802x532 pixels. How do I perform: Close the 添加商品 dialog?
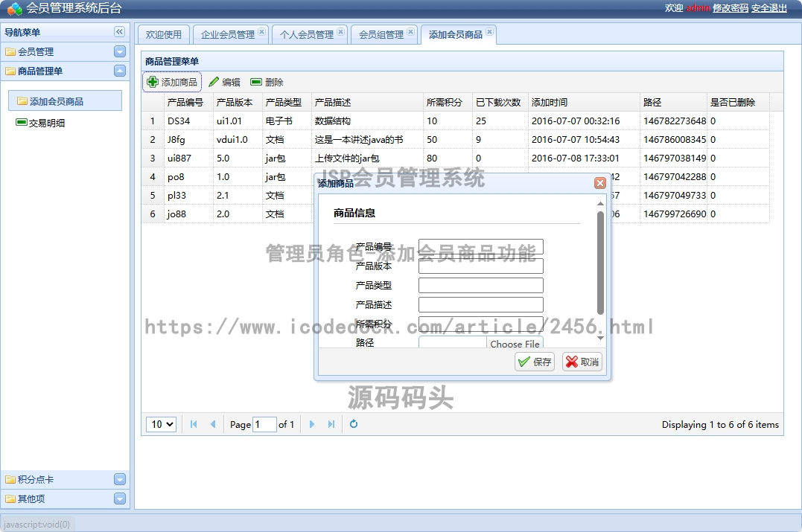600,183
